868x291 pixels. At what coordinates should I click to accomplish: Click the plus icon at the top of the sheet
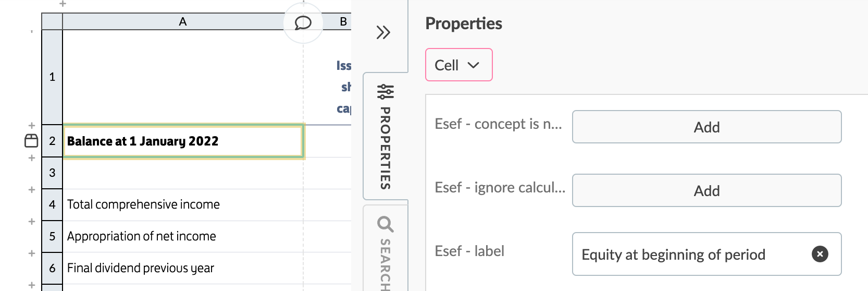[63, 4]
